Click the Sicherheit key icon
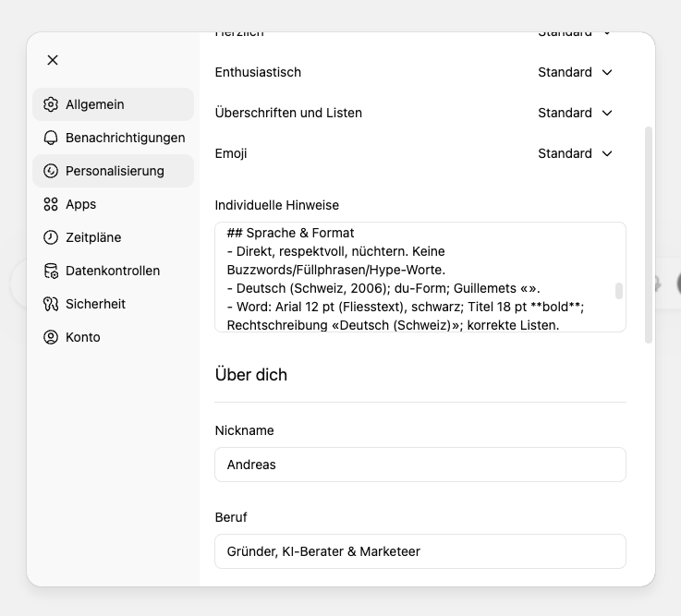 51,304
